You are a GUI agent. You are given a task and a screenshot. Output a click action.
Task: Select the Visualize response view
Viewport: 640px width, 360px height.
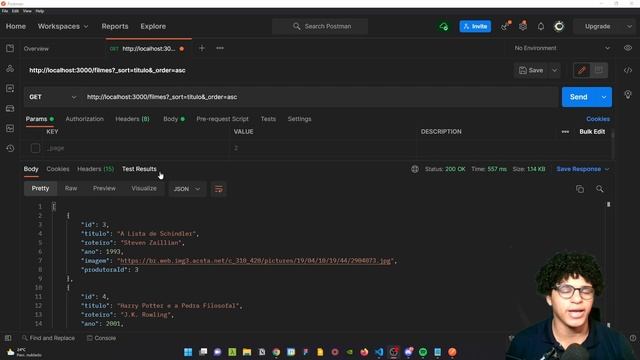(x=144, y=189)
